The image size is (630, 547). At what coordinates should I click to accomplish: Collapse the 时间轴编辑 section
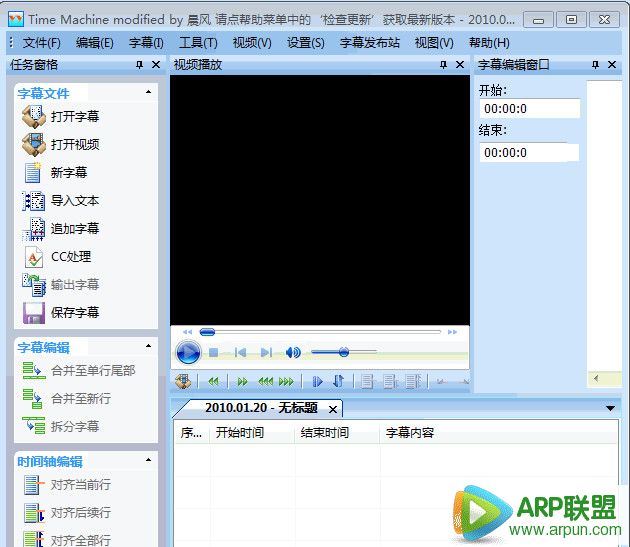148,460
